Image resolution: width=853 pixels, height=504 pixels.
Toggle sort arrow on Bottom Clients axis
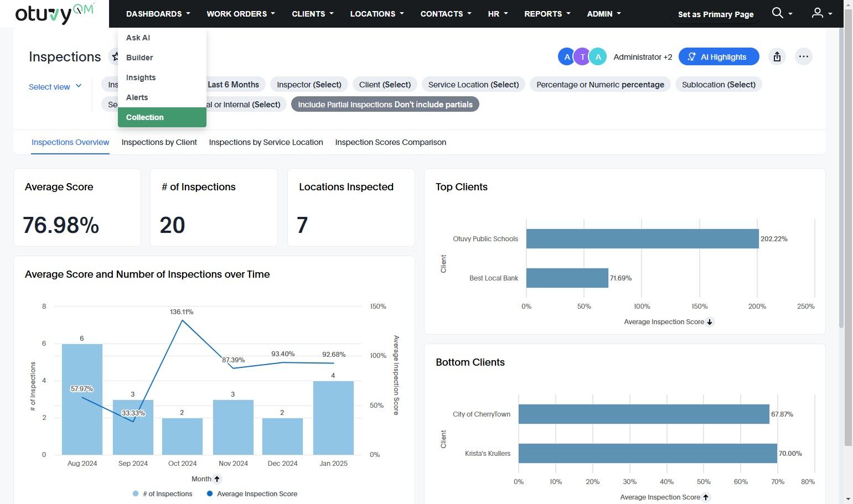pos(706,497)
